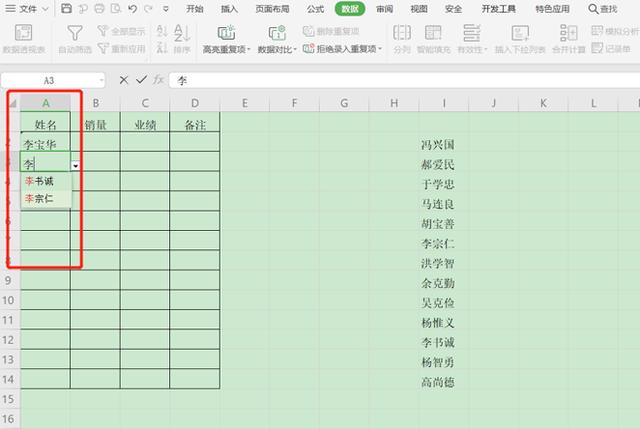The image size is (640, 429).
Task: Click 删除重复项 button
Action: click(x=331, y=31)
